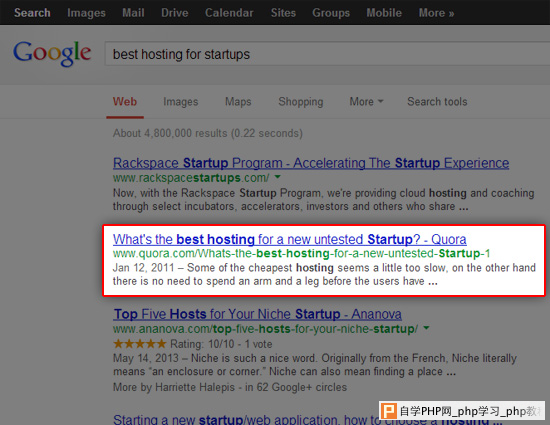Click the orange PHP watermark icon
550x425 pixels.
coord(389,411)
